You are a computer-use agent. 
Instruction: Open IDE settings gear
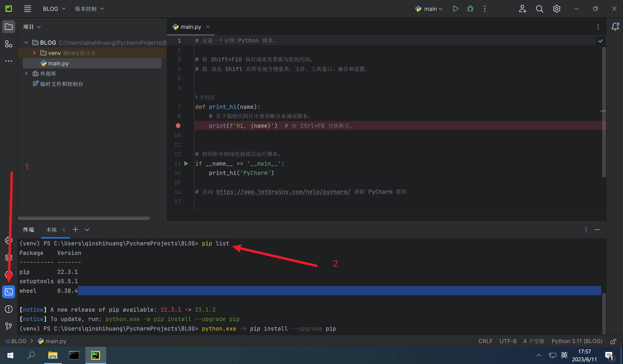pos(557,9)
